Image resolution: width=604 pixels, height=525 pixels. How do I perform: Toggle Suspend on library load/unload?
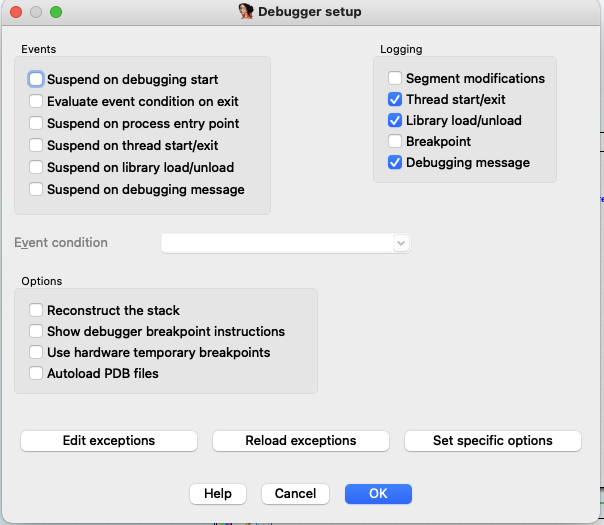point(36,167)
